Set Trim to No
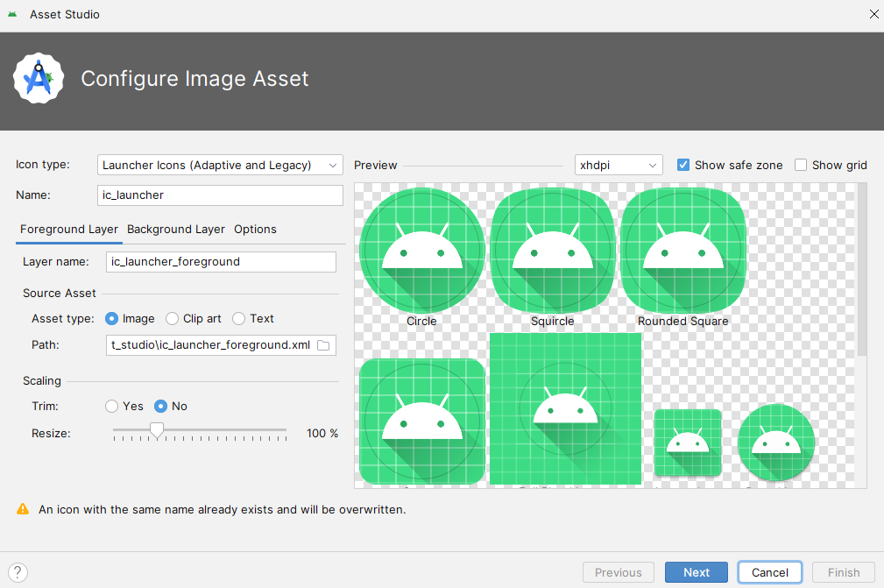The width and height of the screenshot is (884, 588). point(160,406)
